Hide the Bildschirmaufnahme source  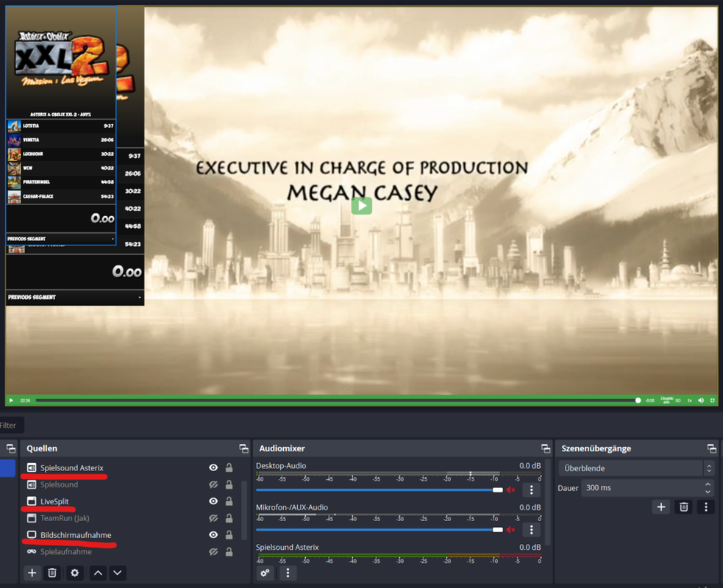pos(213,534)
